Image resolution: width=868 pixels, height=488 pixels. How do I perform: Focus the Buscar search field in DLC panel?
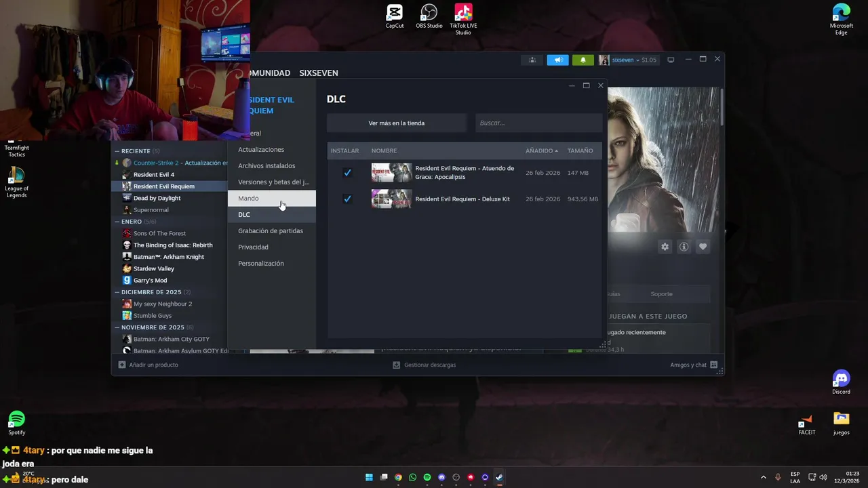[x=538, y=123]
